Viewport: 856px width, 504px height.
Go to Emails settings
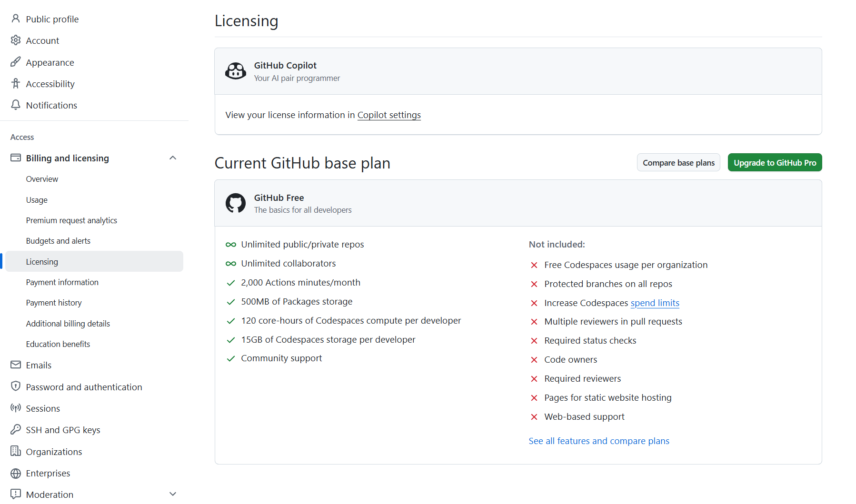point(39,365)
